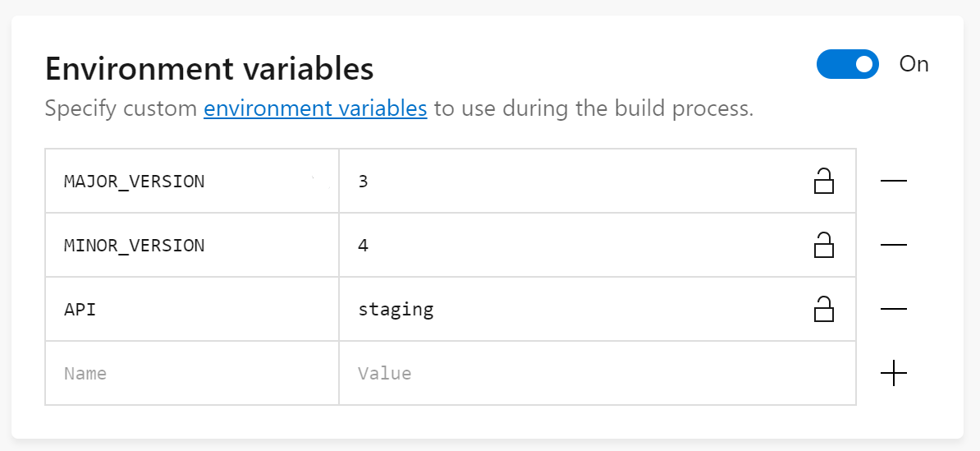This screenshot has width=980, height=451.
Task: Focus the API name field
Action: click(x=192, y=310)
